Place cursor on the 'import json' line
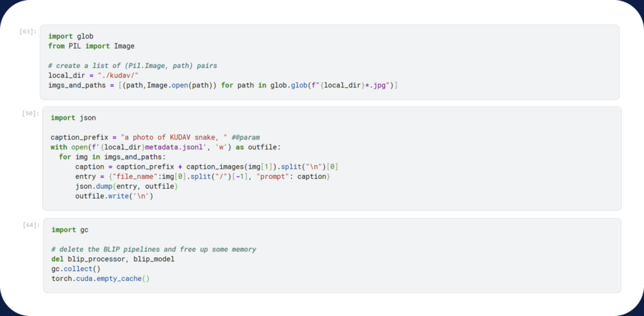 click(x=73, y=117)
